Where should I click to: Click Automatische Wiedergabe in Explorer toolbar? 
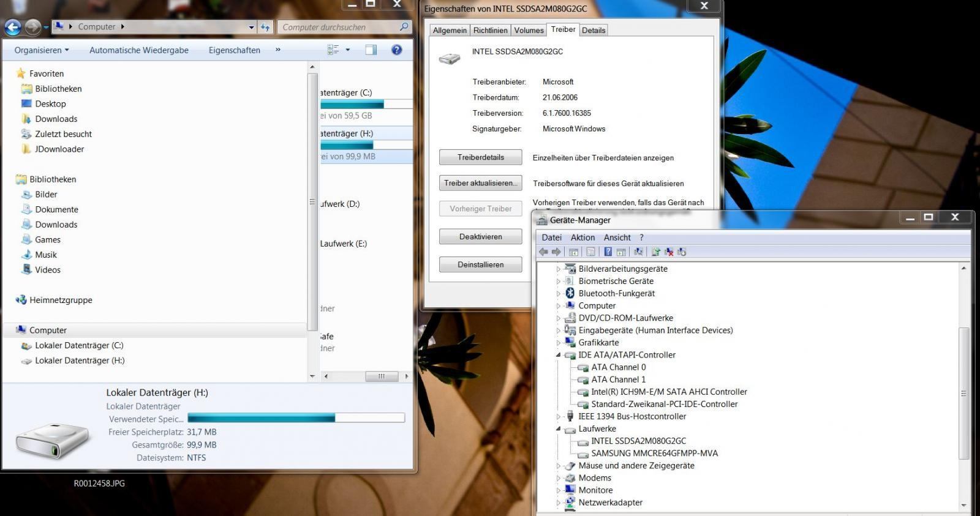[139, 50]
